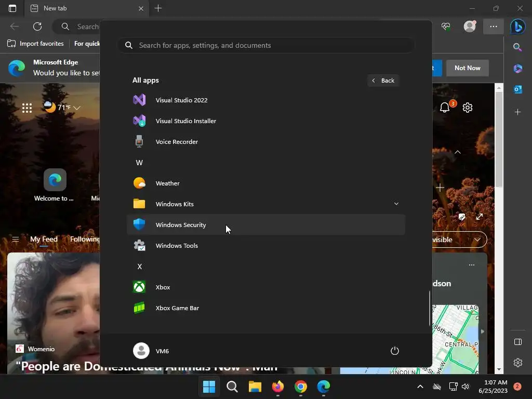Click Windows Start button on taskbar
This screenshot has width=532, height=399.
(x=209, y=387)
